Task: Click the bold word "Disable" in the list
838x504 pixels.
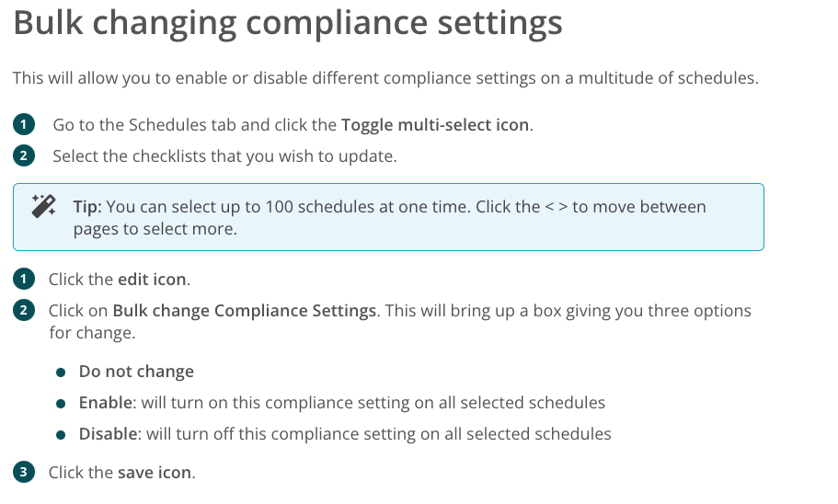Action: pyautogui.click(x=109, y=434)
